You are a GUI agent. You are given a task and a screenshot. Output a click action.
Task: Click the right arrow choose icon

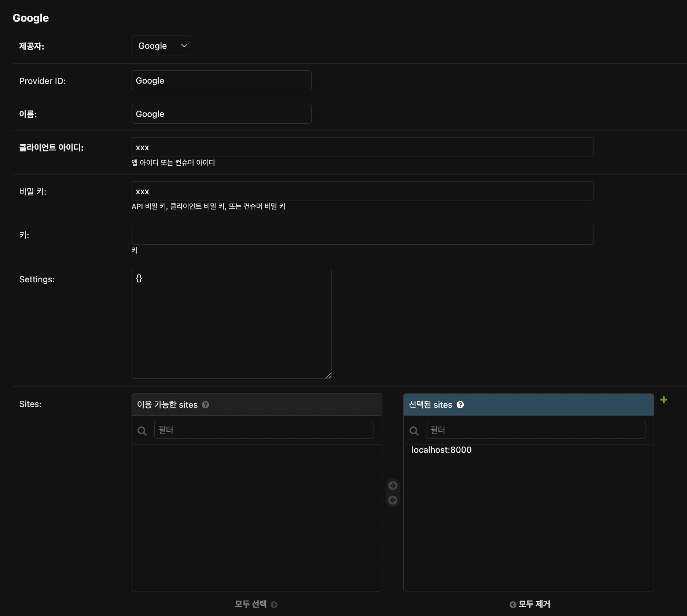(x=393, y=485)
